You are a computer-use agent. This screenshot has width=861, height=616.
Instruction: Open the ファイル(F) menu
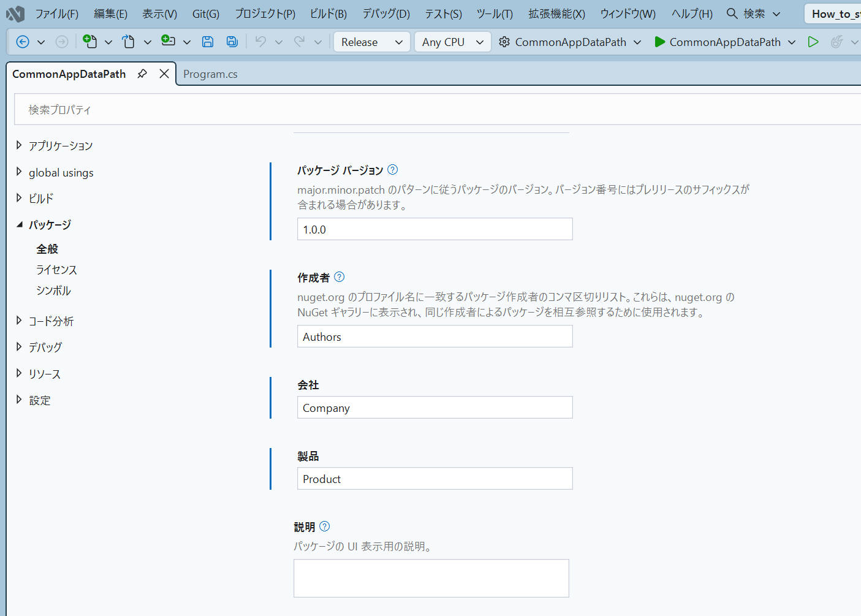pyautogui.click(x=56, y=13)
